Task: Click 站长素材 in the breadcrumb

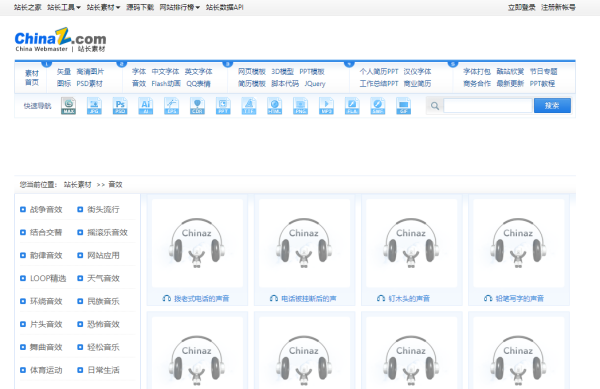Action: pyautogui.click(x=78, y=185)
